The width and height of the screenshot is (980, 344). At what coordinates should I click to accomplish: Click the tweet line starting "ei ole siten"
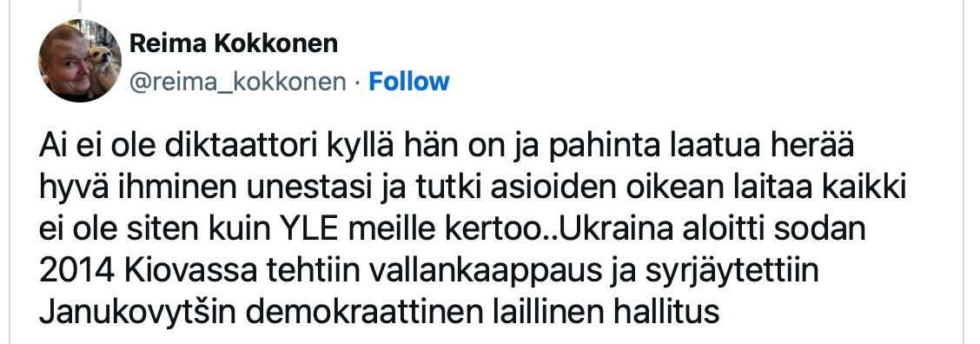click(x=452, y=229)
